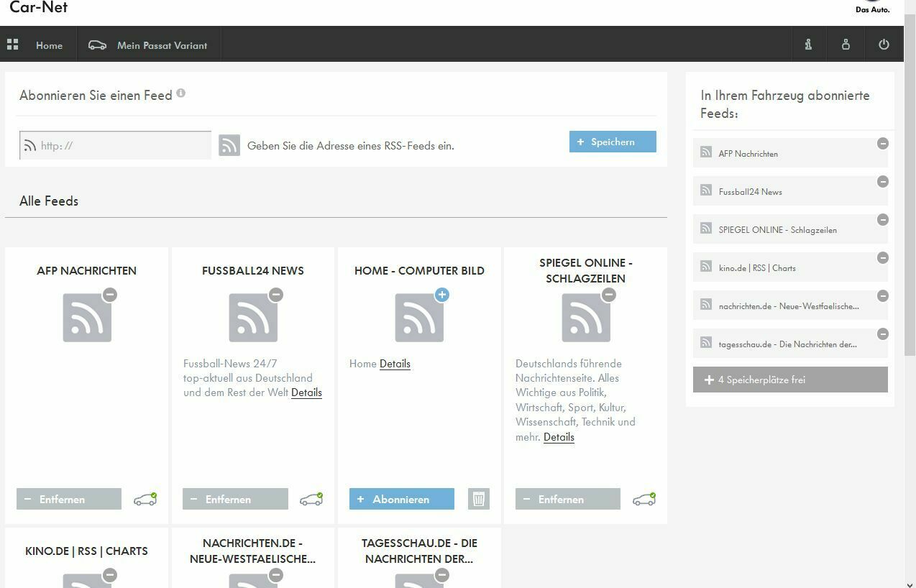Screen dimensions: 916x588
Task: Remove AFP Nachrichten via sidebar minus icon
Action: click(x=883, y=144)
